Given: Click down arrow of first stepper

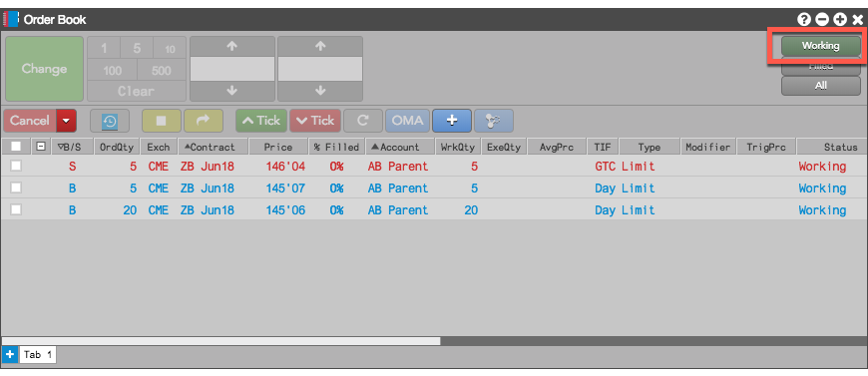Looking at the screenshot, I should (231, 91).
